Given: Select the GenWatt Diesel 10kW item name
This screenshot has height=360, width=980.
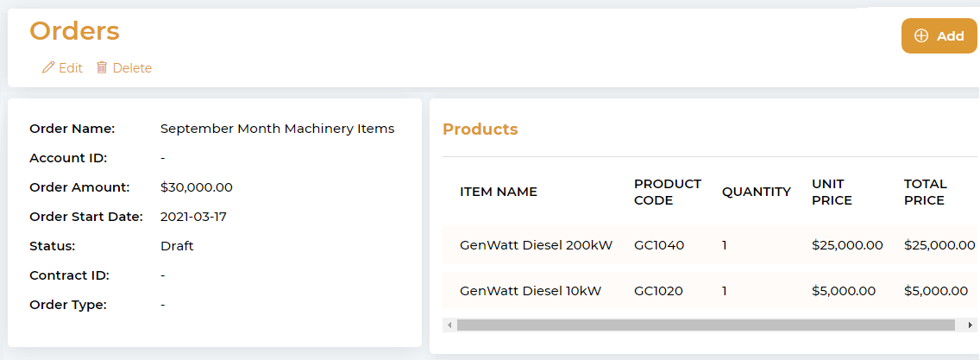Looking at the screenshot, I should (531, 291).
